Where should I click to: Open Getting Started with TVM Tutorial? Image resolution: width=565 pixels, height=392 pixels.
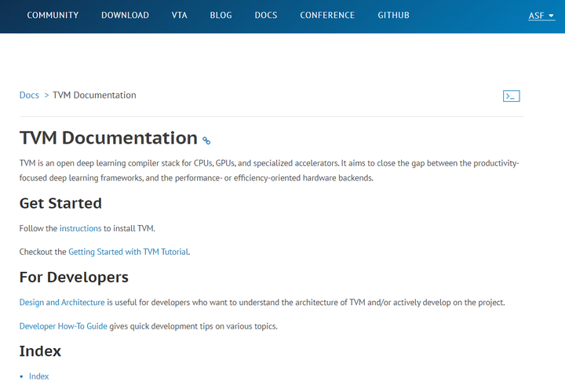(x=129, y=252)
